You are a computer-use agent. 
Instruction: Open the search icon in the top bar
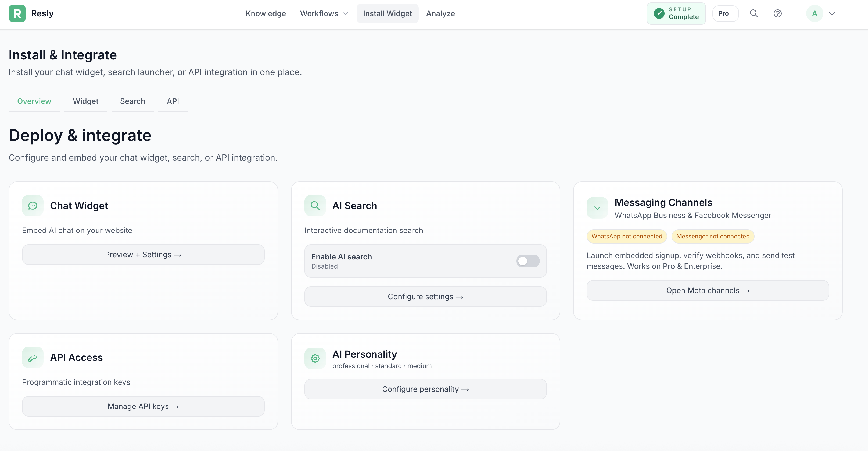(754, 13)
